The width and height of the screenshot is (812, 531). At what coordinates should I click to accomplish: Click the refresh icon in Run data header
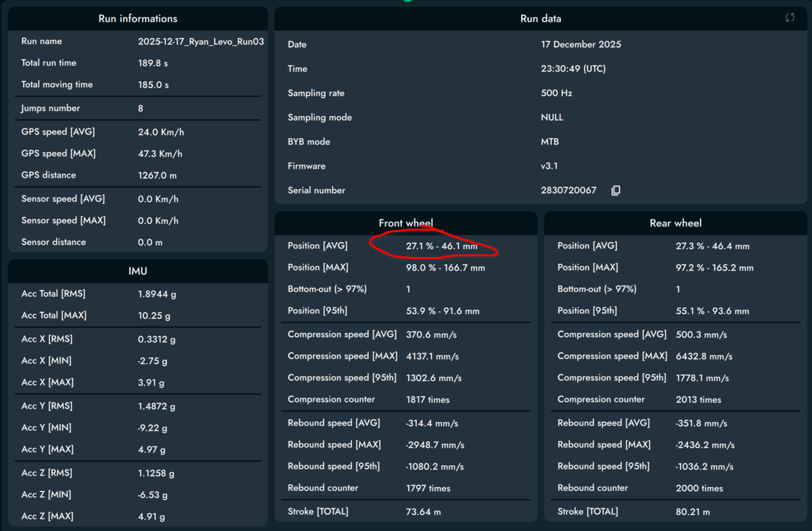pos(790,18)
